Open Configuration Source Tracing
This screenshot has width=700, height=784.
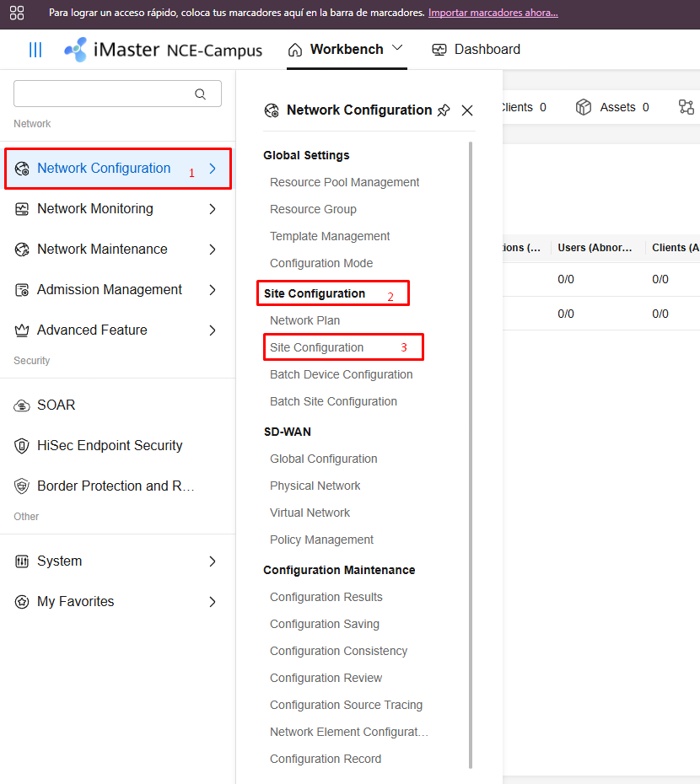pyautogui.click(x=346, y=706)
